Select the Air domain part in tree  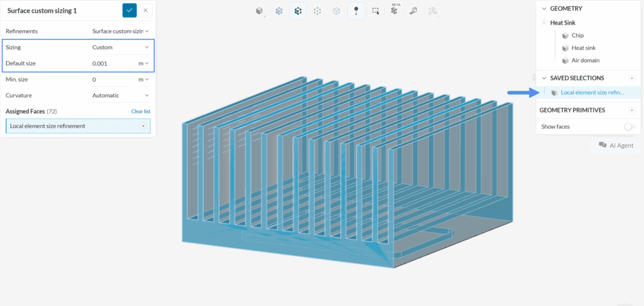tap(586, 60)
